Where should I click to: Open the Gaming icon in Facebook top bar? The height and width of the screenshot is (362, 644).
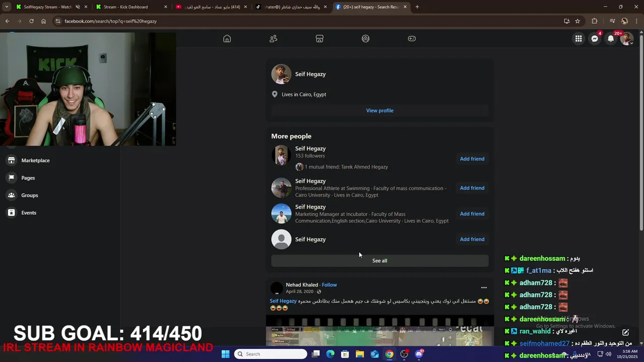point(412,39)
